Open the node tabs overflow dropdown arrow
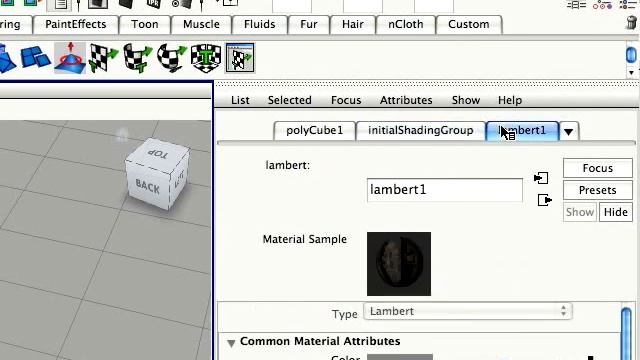 pyautogui.click(x=569, y=131)
